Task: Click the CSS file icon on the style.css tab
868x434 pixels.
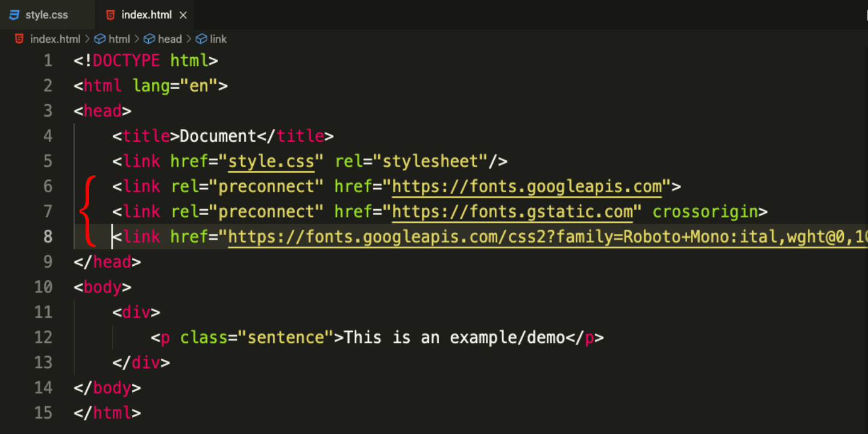Action: pyautogui.click(x=14, y=14)
